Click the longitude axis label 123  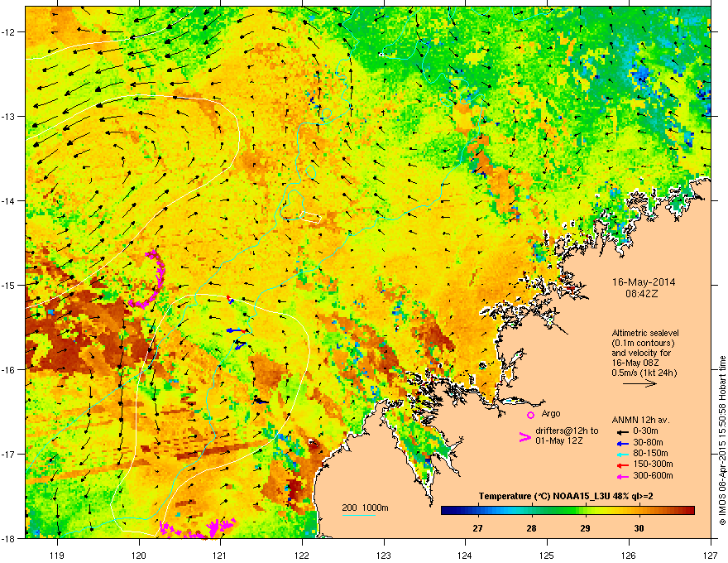click(x=384, y=555)
